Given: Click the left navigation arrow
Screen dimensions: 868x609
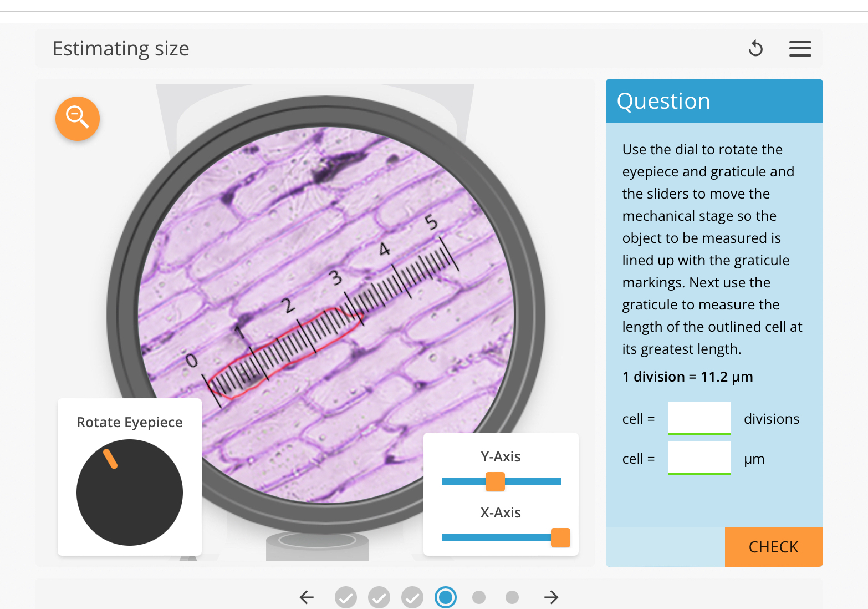Looking at the screenshot, I should (x=307, y=597).
